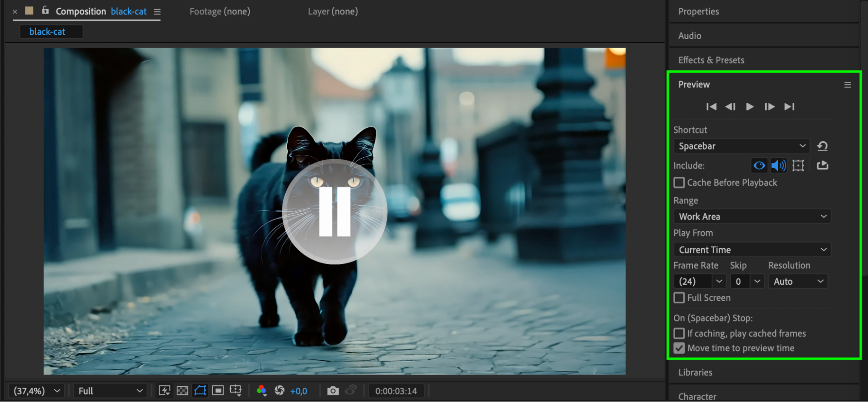The height and width of the screenshot is (402, 868).
Task: Step to the next frame
Action: (769, 106)
